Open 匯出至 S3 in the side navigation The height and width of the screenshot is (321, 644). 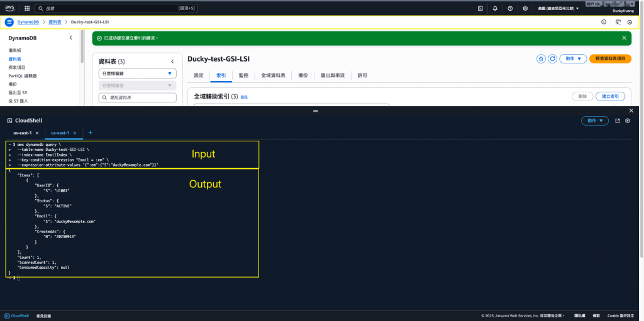click(x=18, y=93)
